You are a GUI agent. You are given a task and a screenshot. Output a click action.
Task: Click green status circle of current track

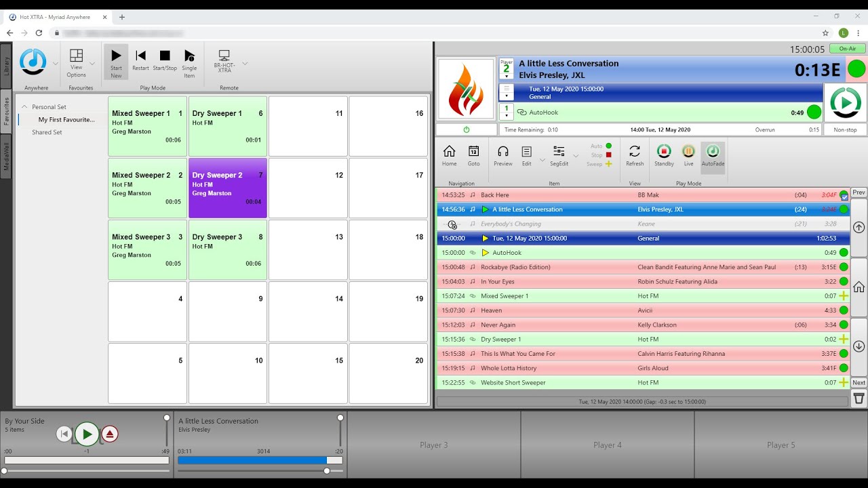[x=856, y=69]
